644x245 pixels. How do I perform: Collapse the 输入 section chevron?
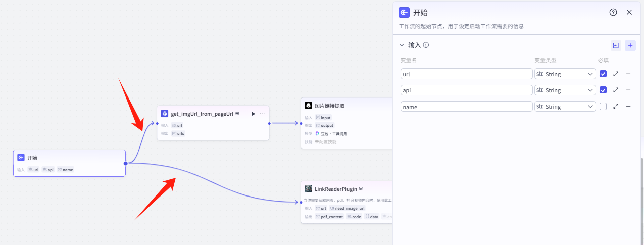402,45
